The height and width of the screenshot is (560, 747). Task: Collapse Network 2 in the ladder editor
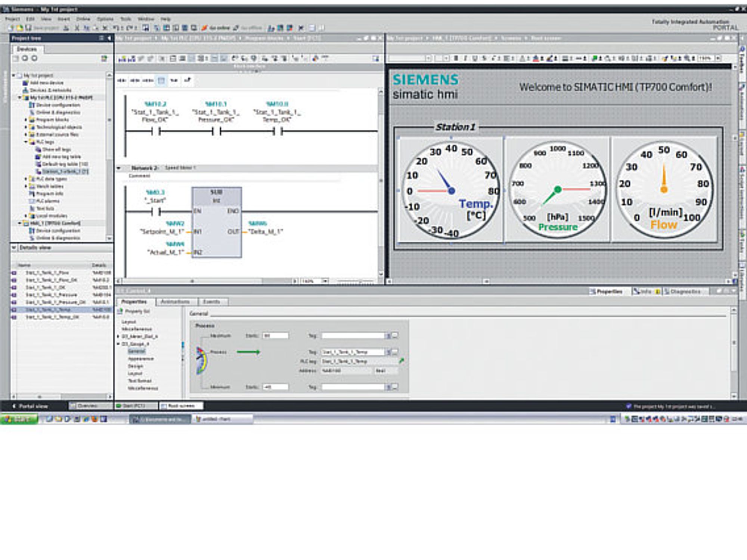click(x=119, y=168)
